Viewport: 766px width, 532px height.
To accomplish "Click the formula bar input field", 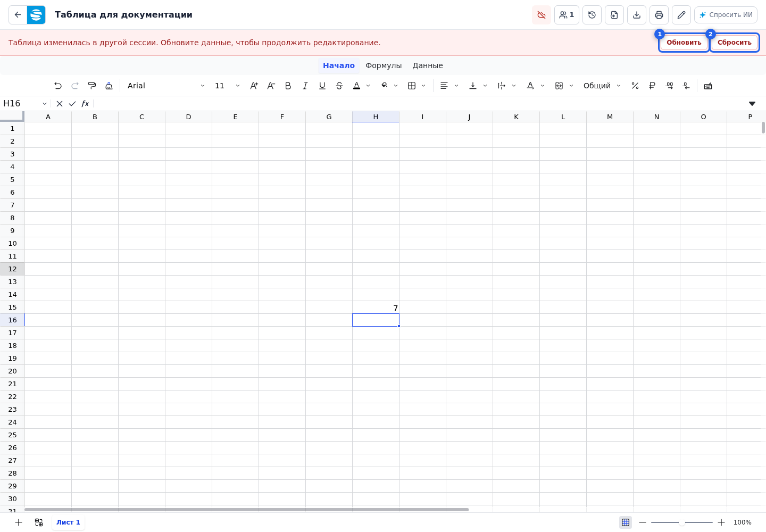I will coord(419,104).
